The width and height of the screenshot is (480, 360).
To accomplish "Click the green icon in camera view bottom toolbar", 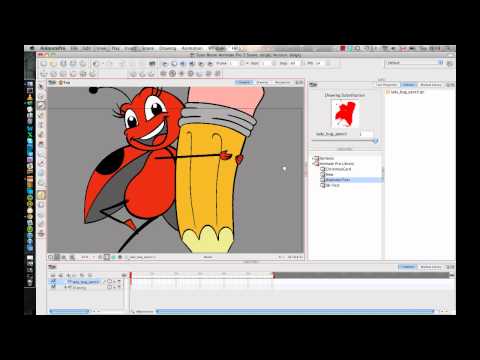I will coord(114,257).
